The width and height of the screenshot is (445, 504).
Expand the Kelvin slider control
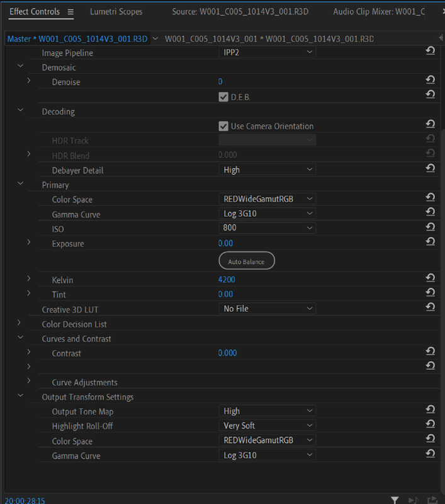point(28,278)
